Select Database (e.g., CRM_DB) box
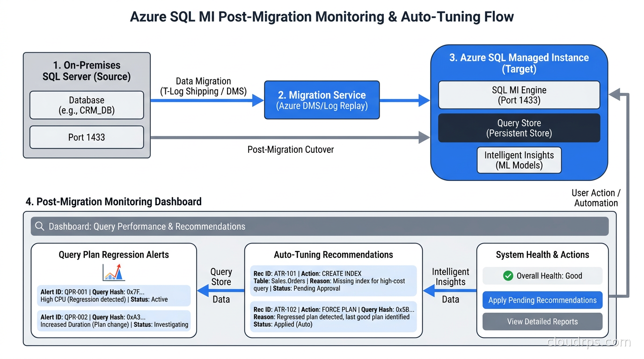The width and height of the screenshot is (644, 359). (87, 105)
